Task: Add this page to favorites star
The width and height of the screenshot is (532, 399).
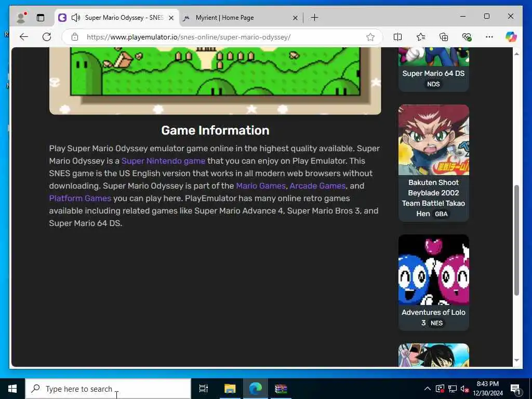Action: 370,37
